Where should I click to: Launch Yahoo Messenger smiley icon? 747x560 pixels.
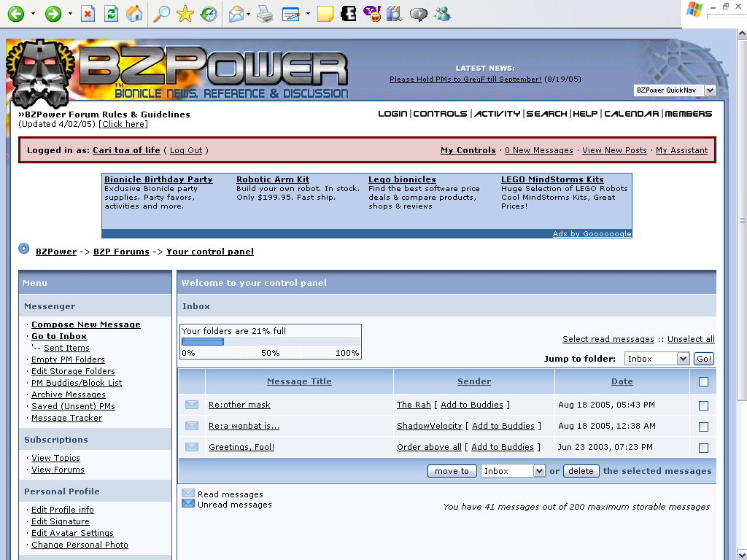pyautogui.click(x=371, y=14)
